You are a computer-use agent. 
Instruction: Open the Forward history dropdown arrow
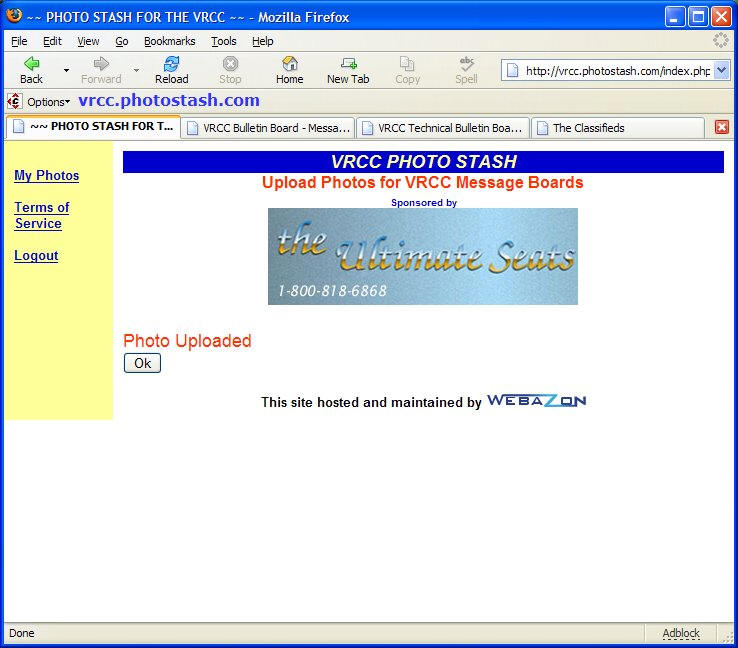[x=136, y=70]
